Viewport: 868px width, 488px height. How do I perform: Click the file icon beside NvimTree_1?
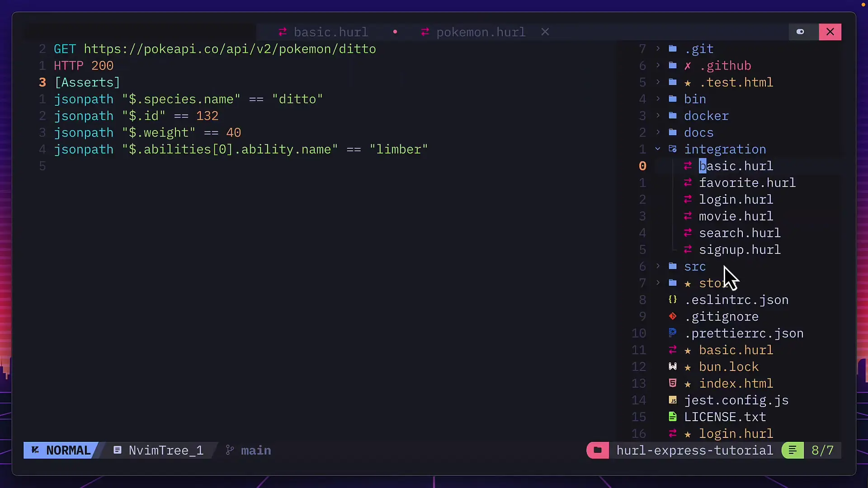[118, 450]
